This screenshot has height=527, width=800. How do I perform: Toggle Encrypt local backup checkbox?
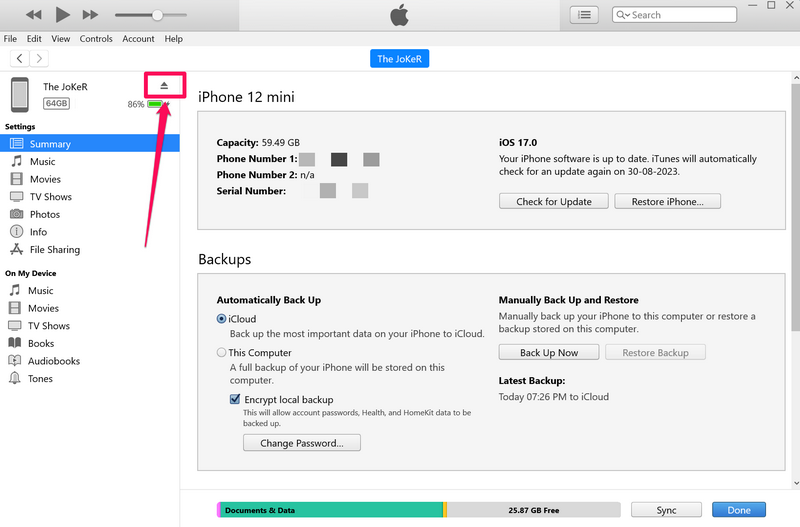coord(235,399)
